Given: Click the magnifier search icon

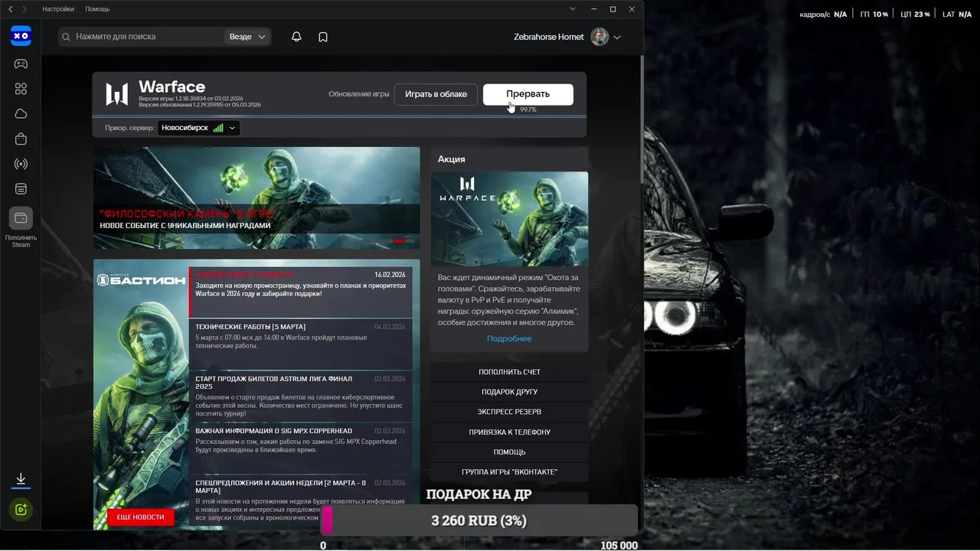Looking at the screenshot, I should (x=67, y=37).
